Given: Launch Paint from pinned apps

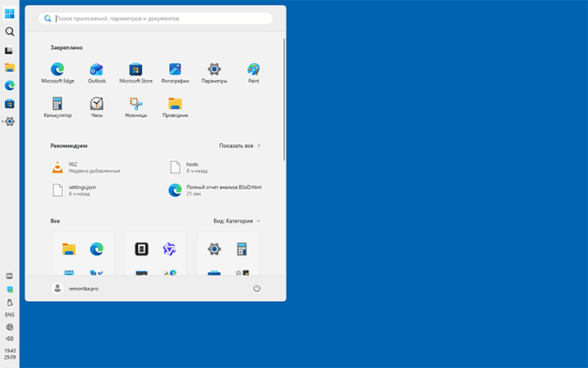Looking at the screenshot, I should pyautogui.click(x=253, y=73).
